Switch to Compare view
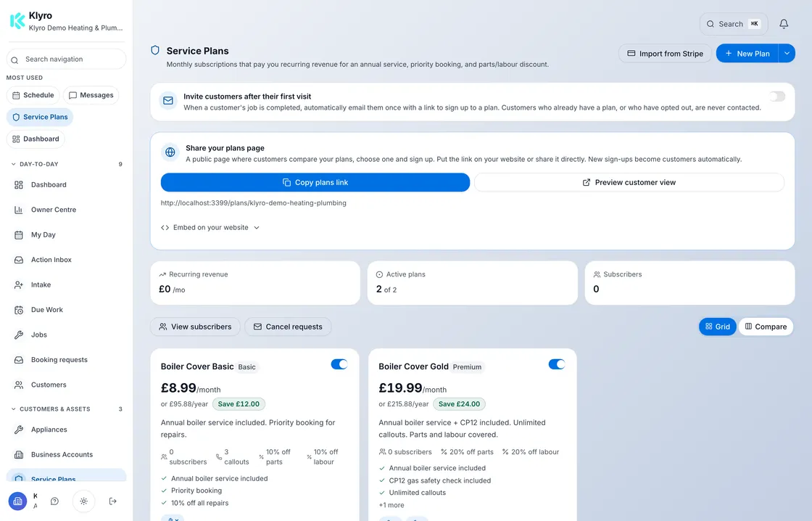This screenshot has width=812, height=521. [766, 327]
